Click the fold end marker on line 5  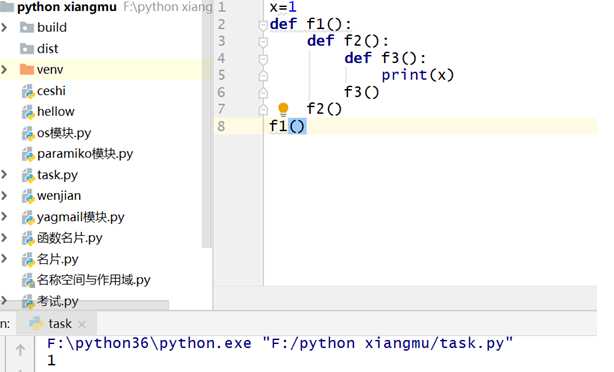point(263,75)
